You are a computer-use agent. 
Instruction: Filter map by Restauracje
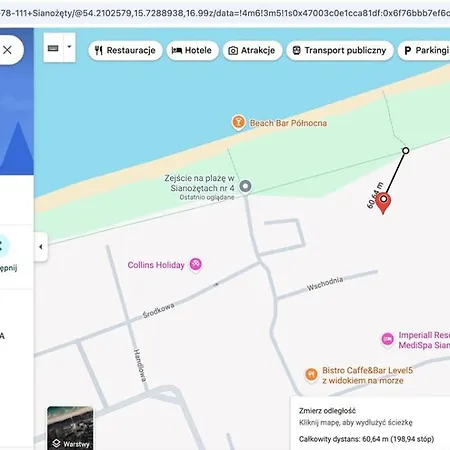125,50
